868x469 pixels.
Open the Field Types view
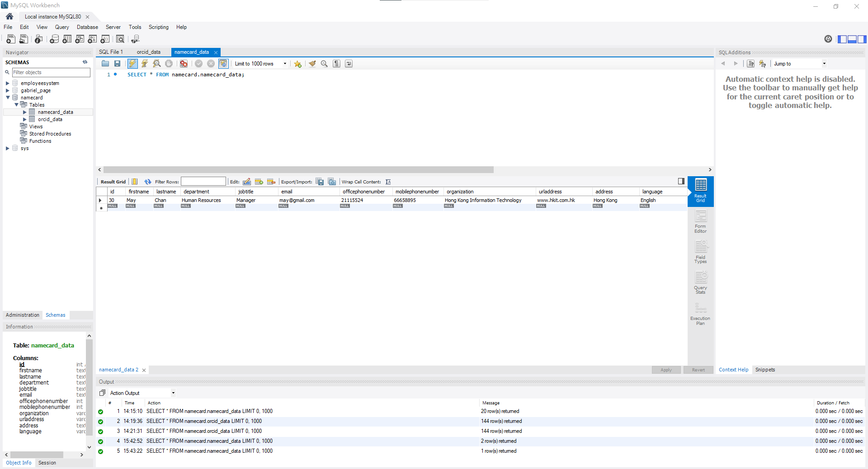point(701,252)
